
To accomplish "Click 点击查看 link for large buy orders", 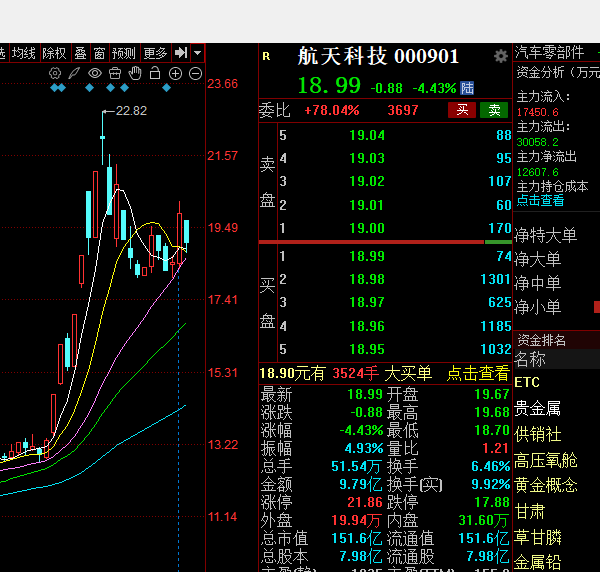I will [x=478, y=373].
